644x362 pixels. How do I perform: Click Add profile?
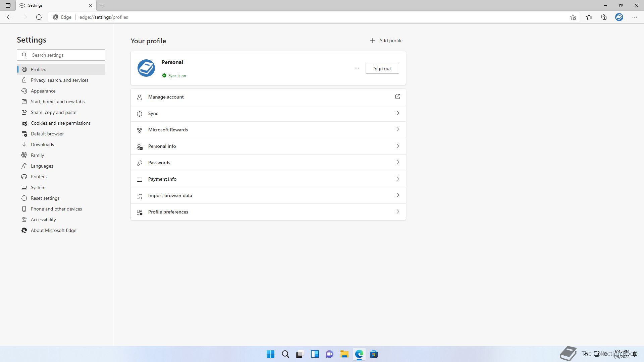click(x=386, y=41)
